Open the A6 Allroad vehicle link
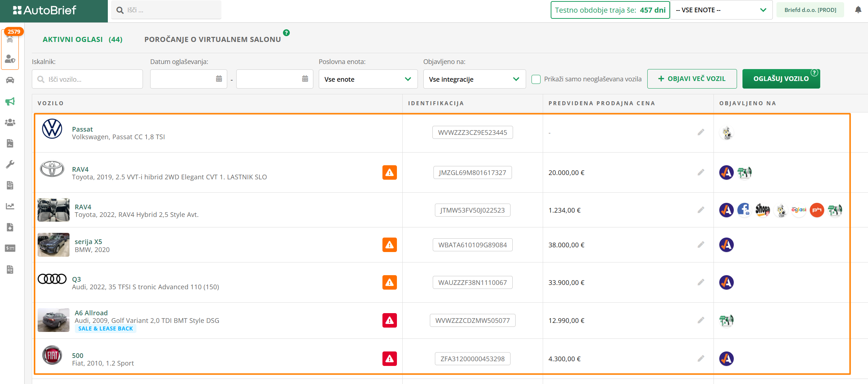 91,313
